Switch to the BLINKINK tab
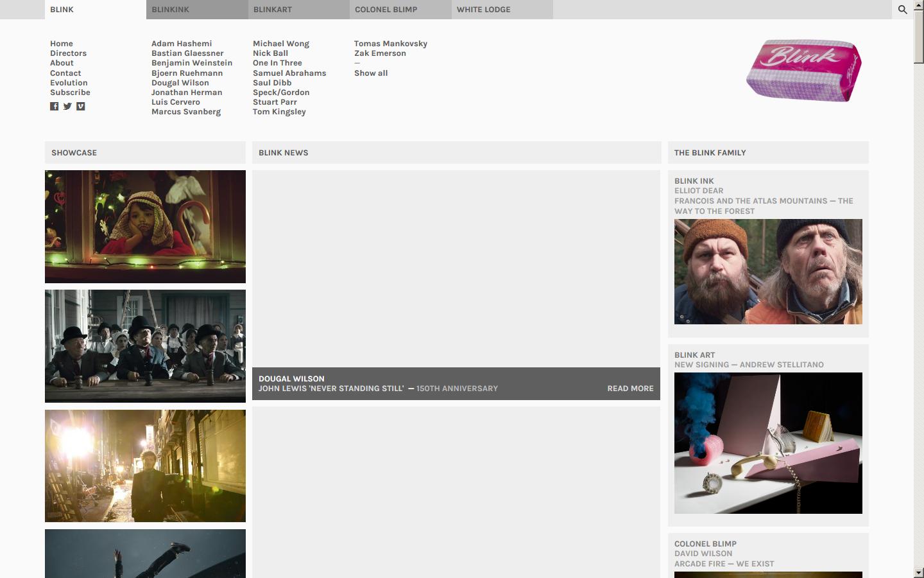The width and height of the screenshot is (924, 578). [x=196, y=10]
